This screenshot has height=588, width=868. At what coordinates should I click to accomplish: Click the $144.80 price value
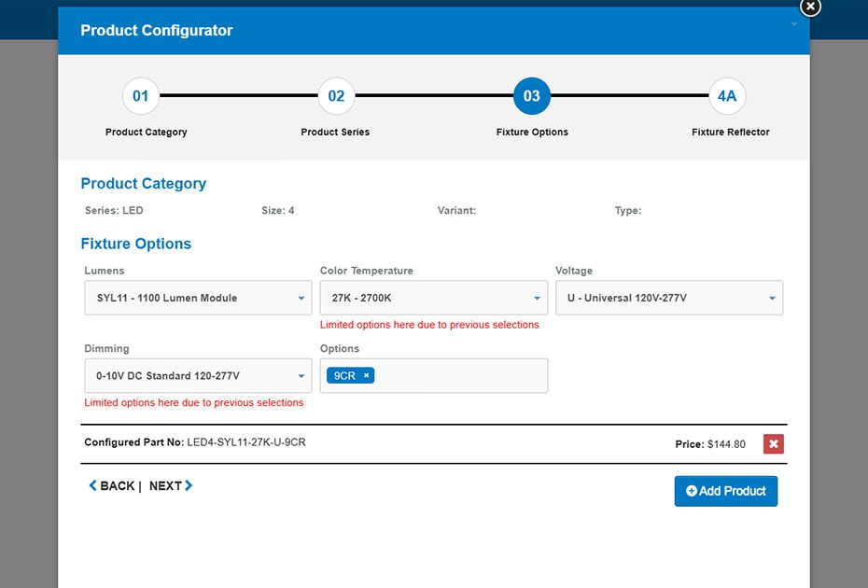tap(726, 444)
